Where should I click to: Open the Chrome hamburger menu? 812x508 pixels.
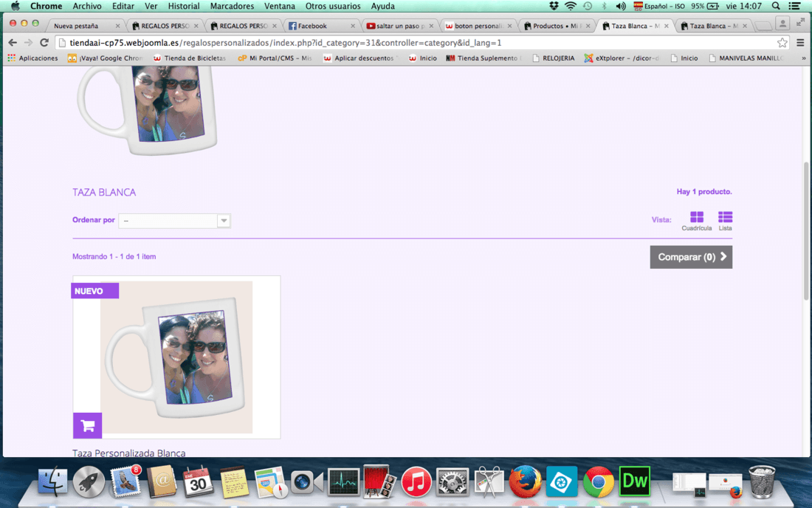[800, 43]
